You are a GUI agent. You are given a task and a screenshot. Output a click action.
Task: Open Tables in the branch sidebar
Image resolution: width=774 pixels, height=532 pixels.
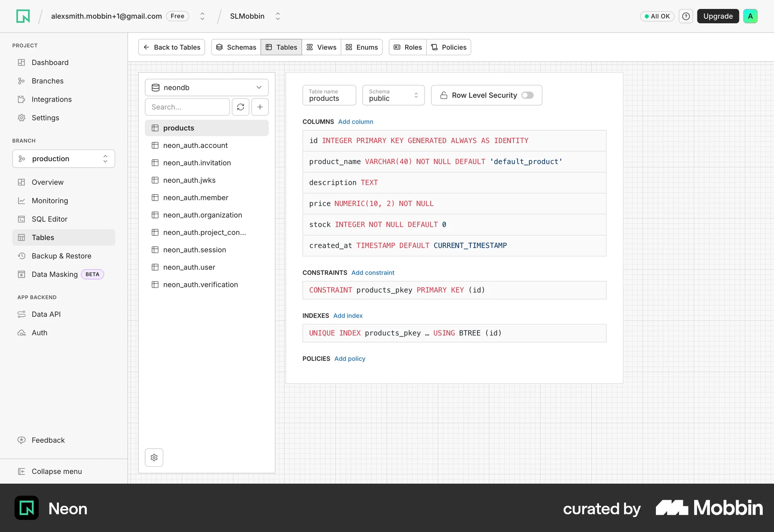[x=64, y=237]
